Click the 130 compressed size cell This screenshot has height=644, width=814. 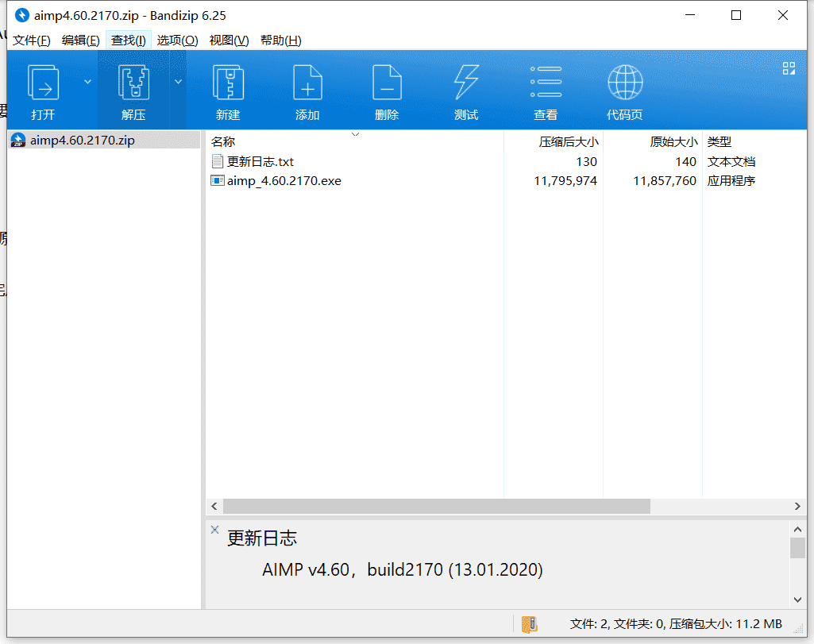[x=587, y=161]
